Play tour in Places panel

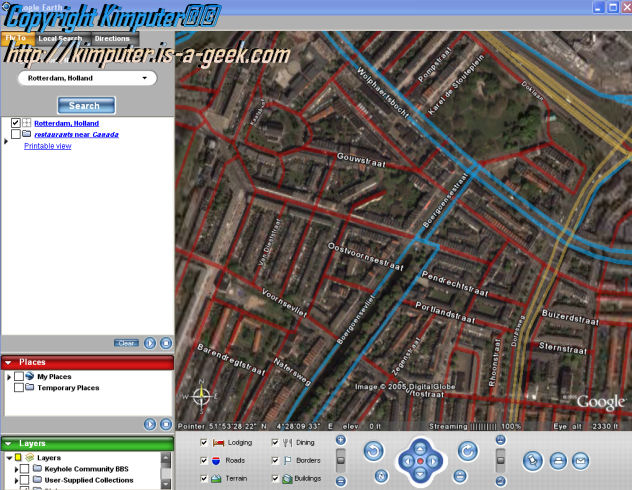150,424
